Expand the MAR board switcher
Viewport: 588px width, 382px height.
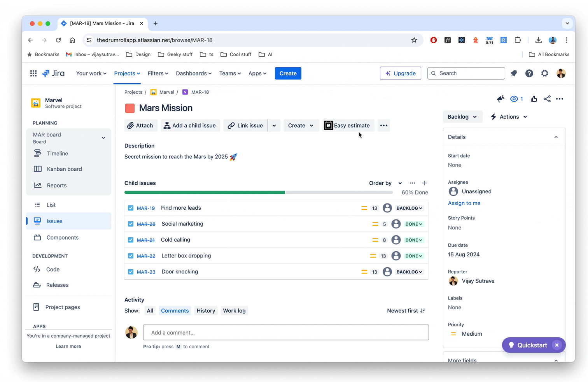pyautogui.click(x=103, y=138)
